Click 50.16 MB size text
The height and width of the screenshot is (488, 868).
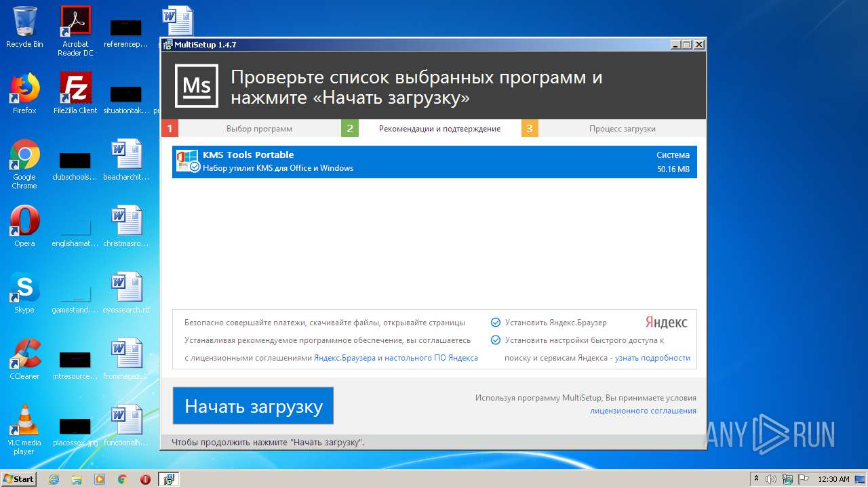point(673,169)
